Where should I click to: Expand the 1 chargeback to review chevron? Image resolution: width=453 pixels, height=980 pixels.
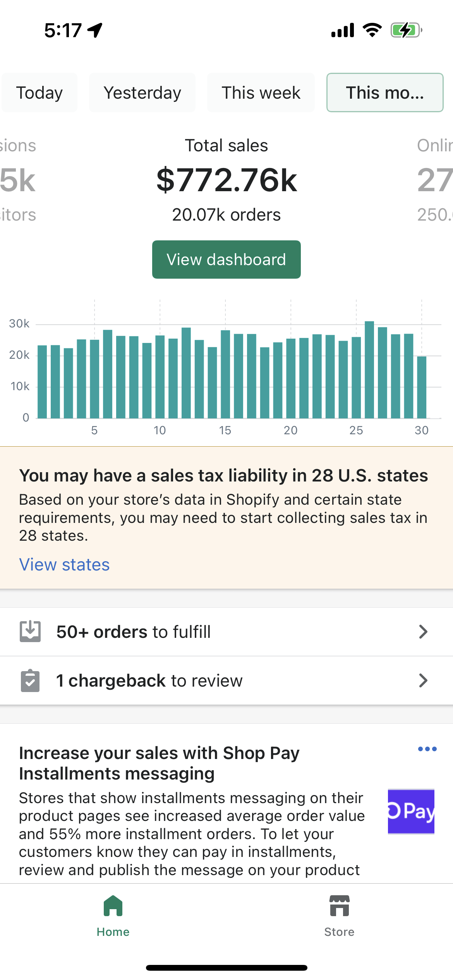pyautogui.click(x=423, y=680)
